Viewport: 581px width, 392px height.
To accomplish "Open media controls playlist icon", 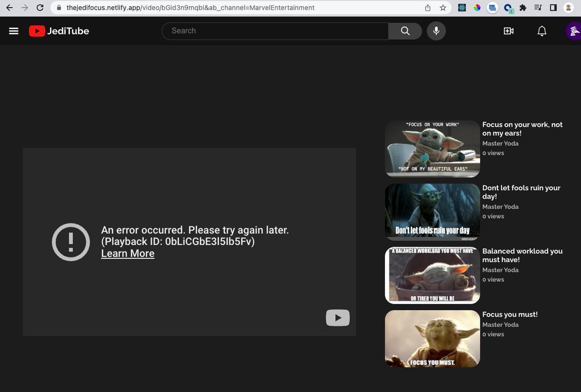I will coord(538,8).
